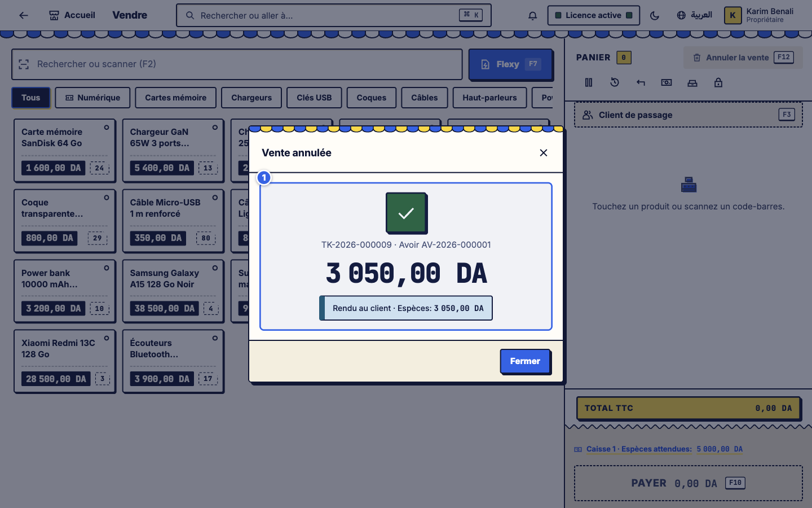Click the Licence active badge

[593, 15]
